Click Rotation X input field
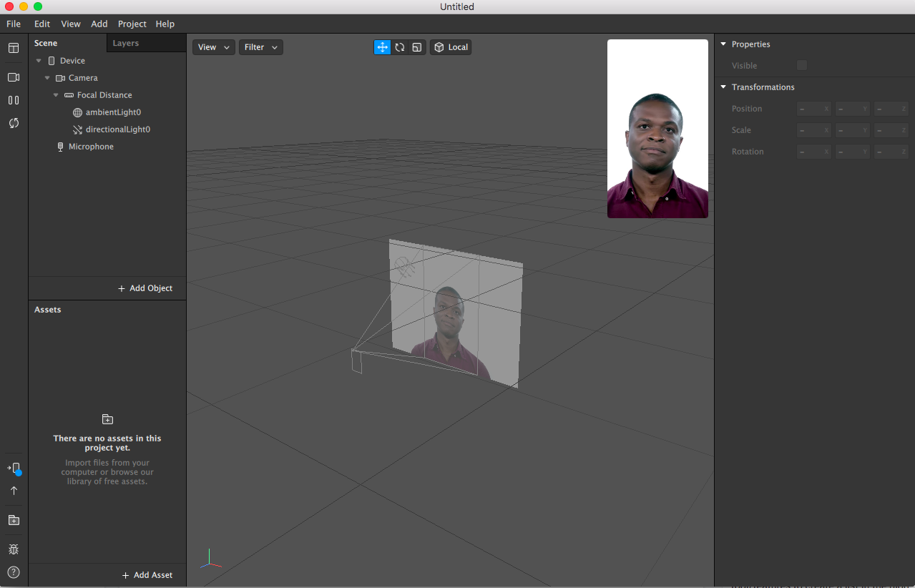The width and height of the screenshot is (915, 588). [x=814, y=152]
